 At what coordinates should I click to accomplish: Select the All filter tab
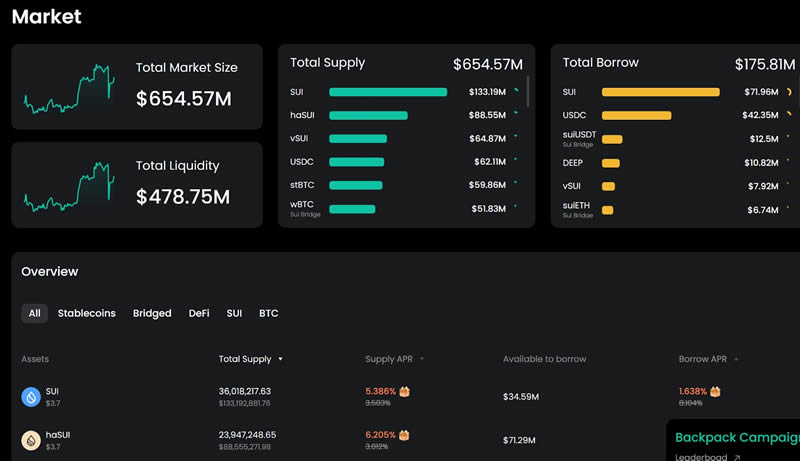point(34,313)
